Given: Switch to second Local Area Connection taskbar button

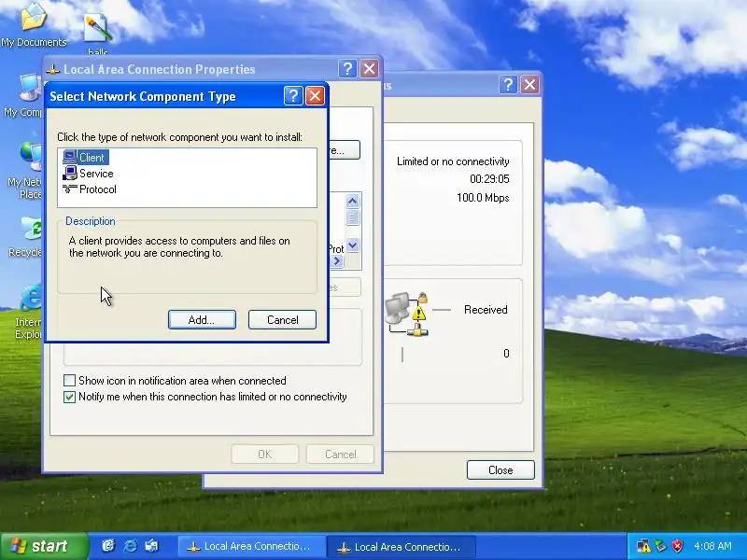Looking at the screenshot, I should click(x=402, y=547).
